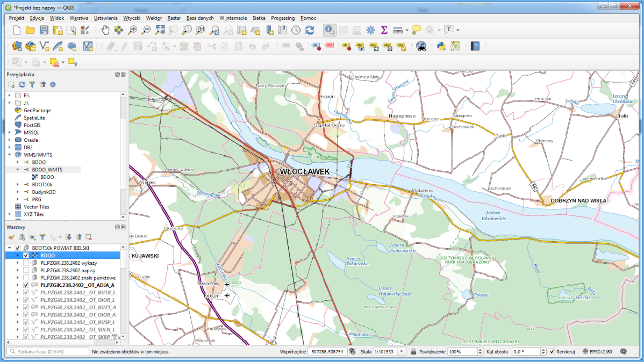Select the Pan Map hand tool

coord(105,30)
